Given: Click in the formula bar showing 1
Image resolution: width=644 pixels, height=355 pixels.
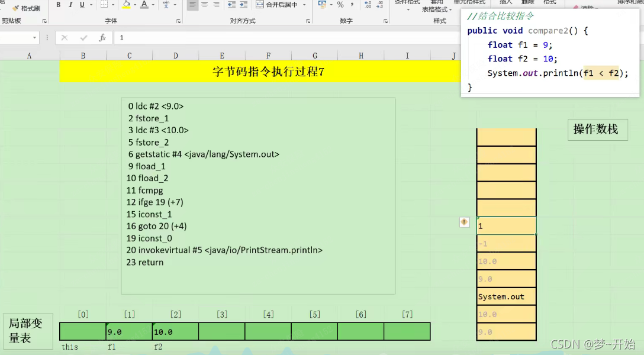Looking at the screenshot, I should 288,38.
